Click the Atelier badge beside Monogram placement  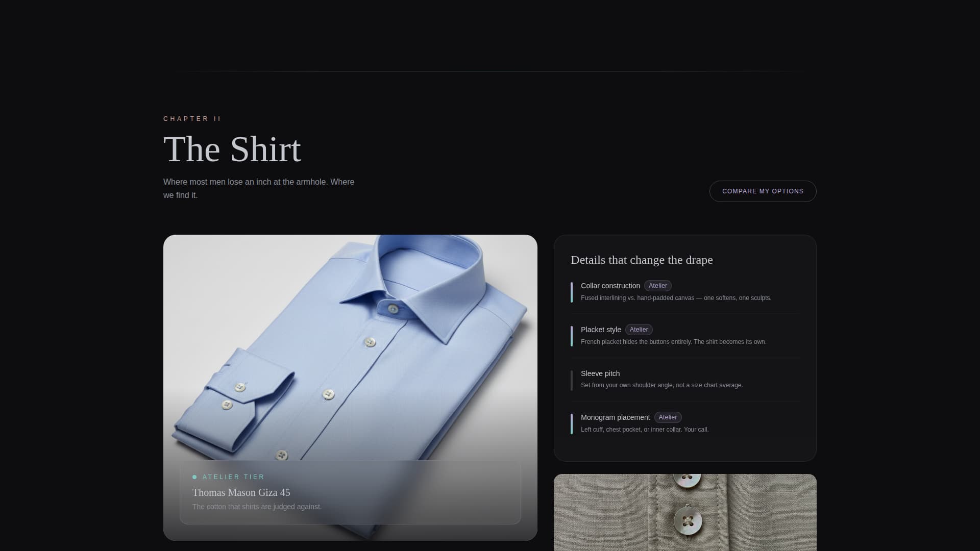[x=668, y=417]
